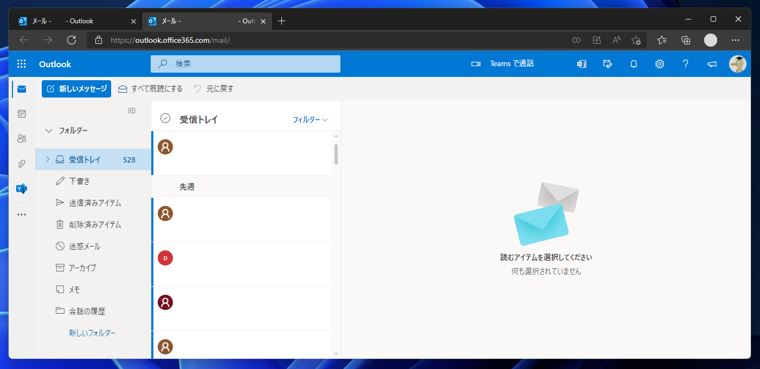760x369 pixels.
Task: Open the account profile picture
Action: click(x=737, y=64)
